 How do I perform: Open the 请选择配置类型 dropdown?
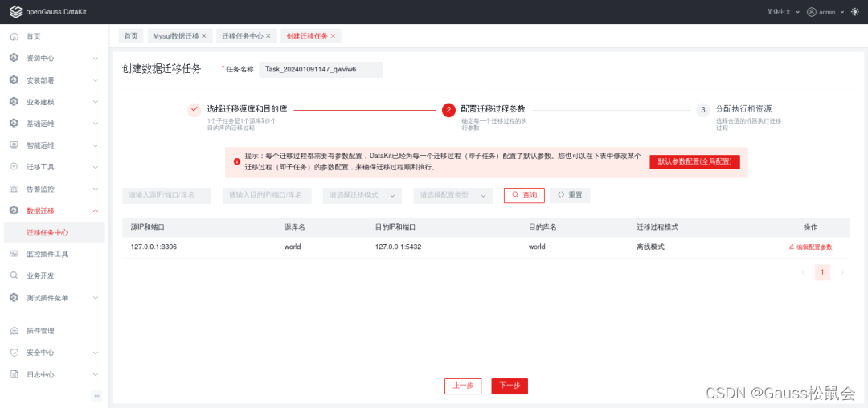[x=452, y=195]
